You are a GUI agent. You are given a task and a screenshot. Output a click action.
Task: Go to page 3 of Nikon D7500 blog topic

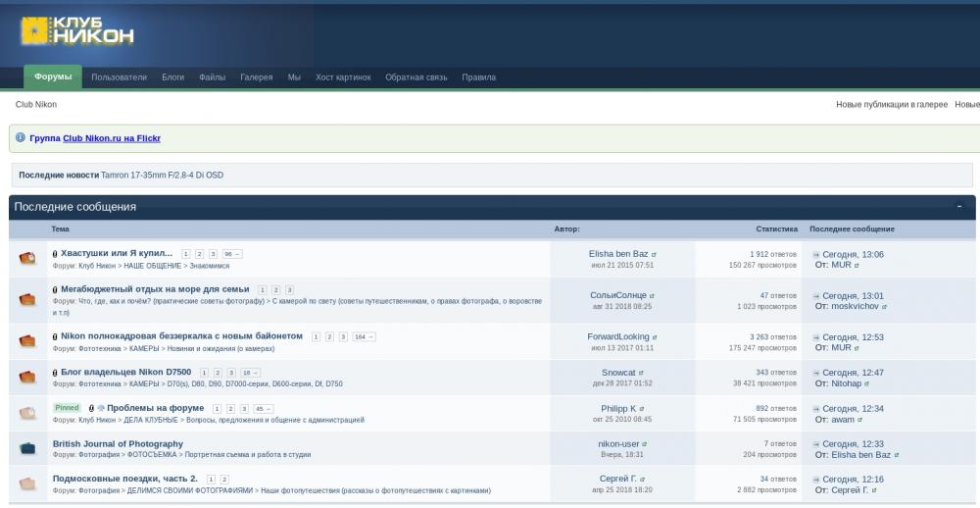[231, 373]
